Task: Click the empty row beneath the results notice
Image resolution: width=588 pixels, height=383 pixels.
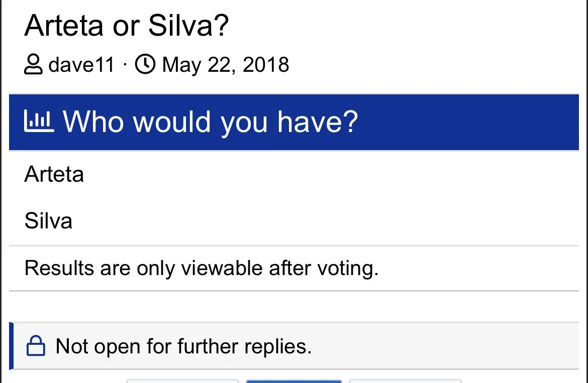Action: (x=294, y=306)
